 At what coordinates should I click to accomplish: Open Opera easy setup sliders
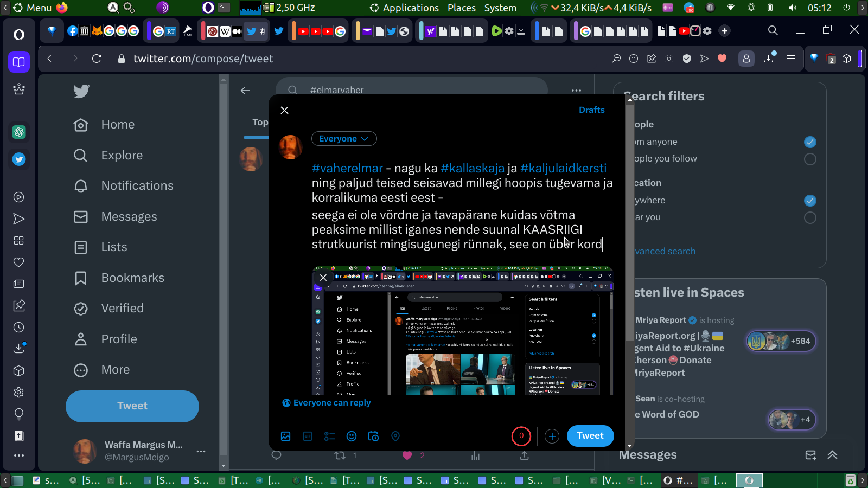pyautogui.click(x=791, y=59)
